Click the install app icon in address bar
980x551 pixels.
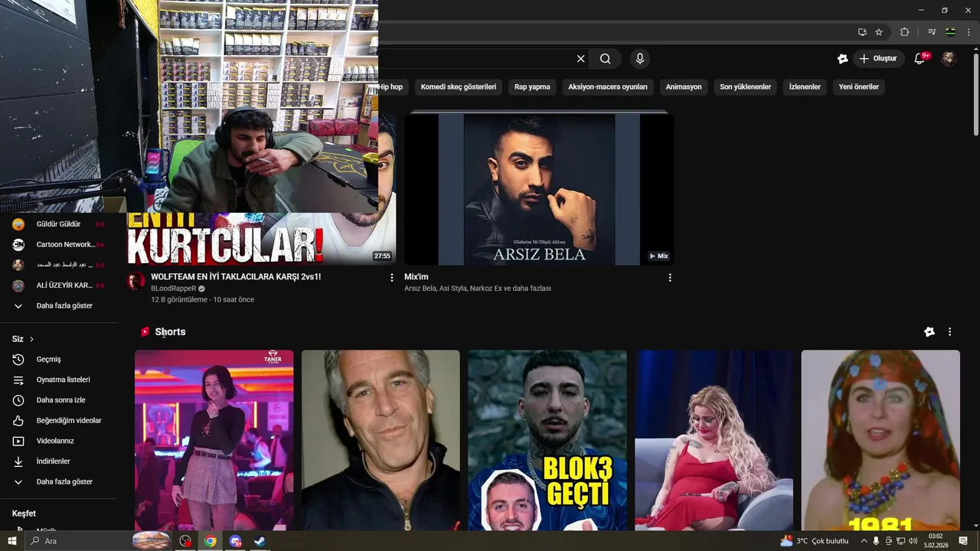tap(862, 32)
